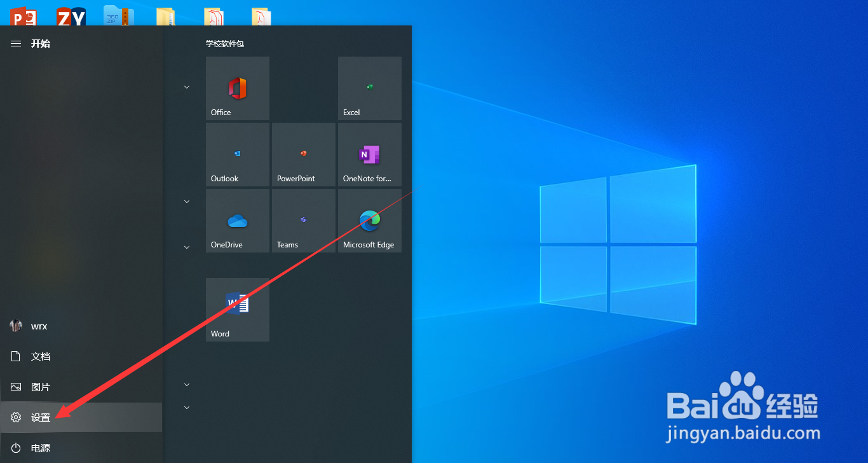The image size is (868, 463).
Task: Select the ZY desktop icon
Action: pos(71,16)
